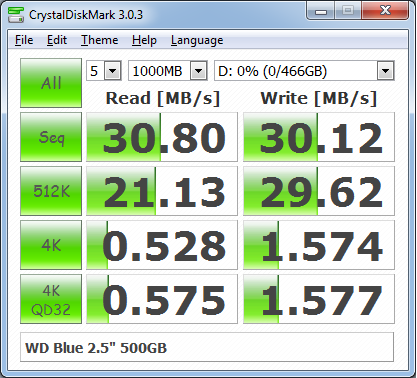Click the Seq read value 30.80

162,137
